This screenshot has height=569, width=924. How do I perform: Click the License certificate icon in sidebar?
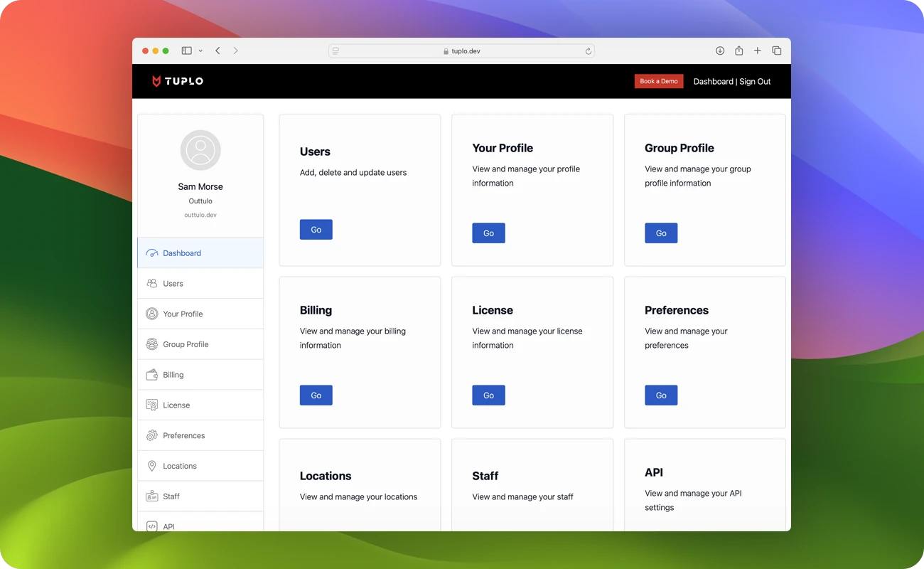151,405
